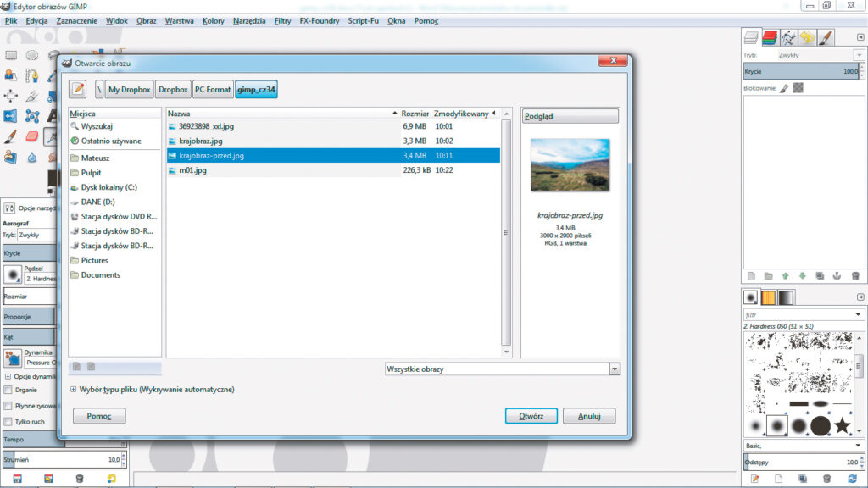Expand Wybór typu pliku section
Image resolution: width=868 pixels, height=488 pixels.
74,390
